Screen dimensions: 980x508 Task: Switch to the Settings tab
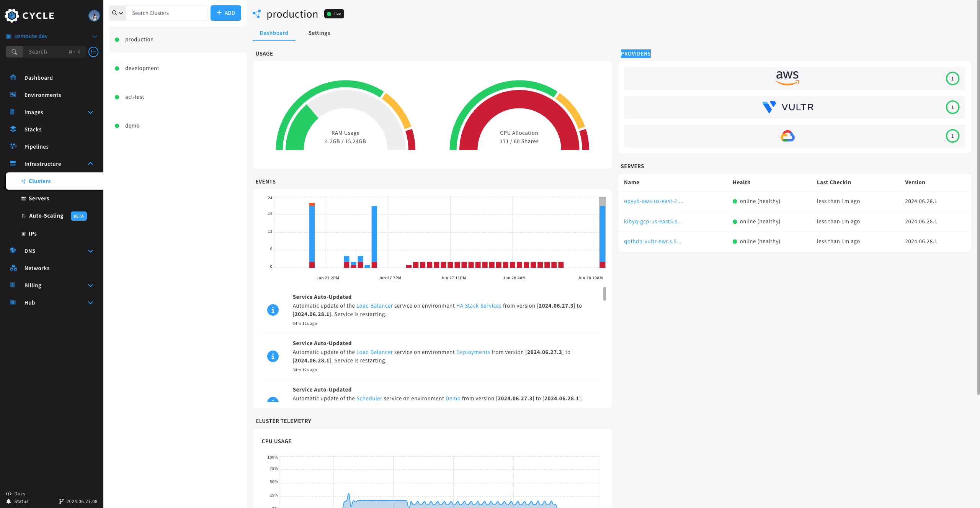(x=319, y=33)
